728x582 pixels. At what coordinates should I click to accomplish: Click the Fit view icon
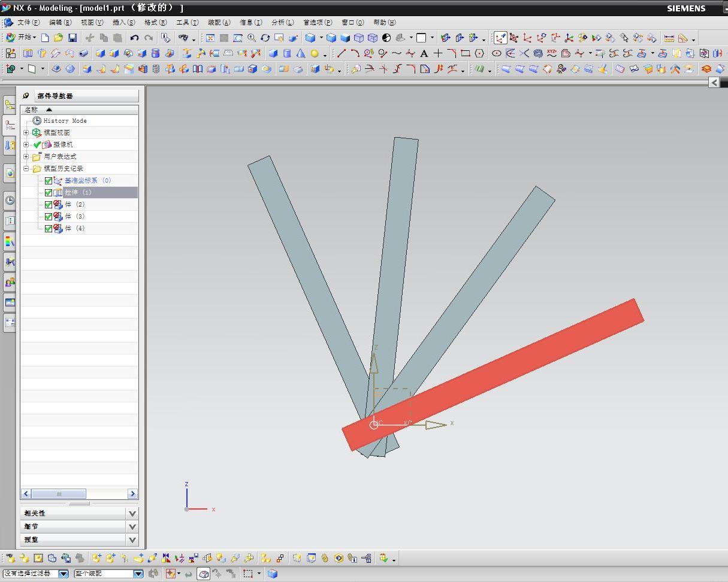click(210, 38)
